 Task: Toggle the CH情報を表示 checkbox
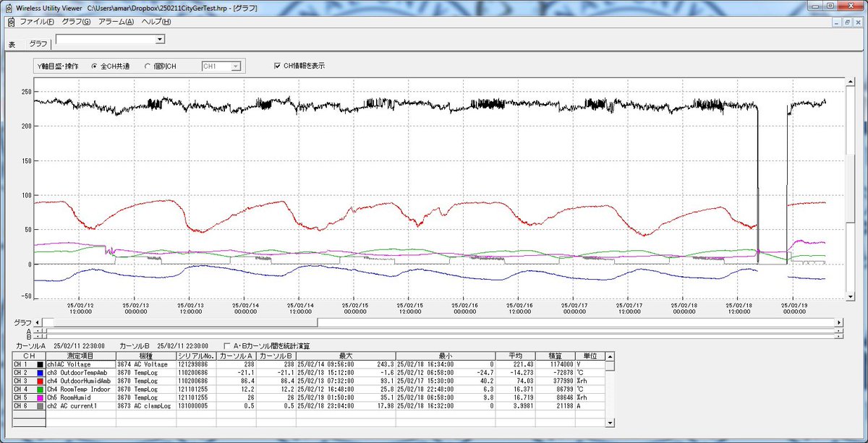point(277,66)
